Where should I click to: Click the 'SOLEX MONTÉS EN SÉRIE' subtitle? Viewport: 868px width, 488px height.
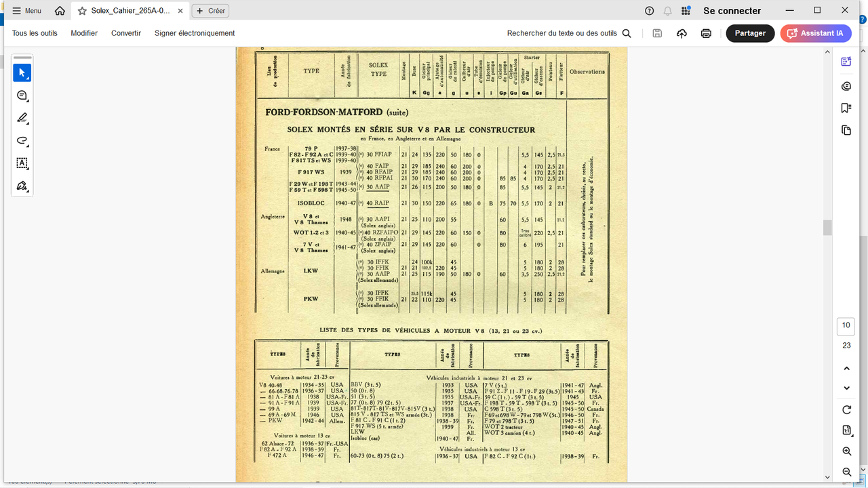(x=411, y=129)
